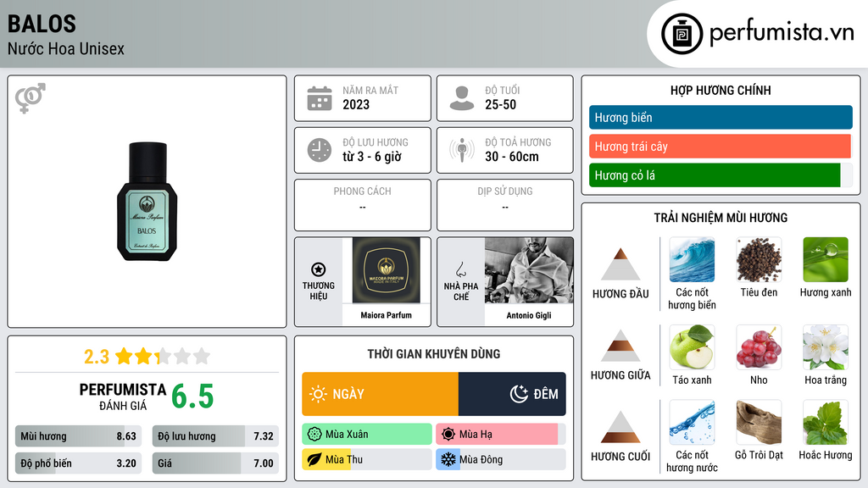
Task: Click the sun icon in the Ngày bar
Action: (x=319, y=394)
